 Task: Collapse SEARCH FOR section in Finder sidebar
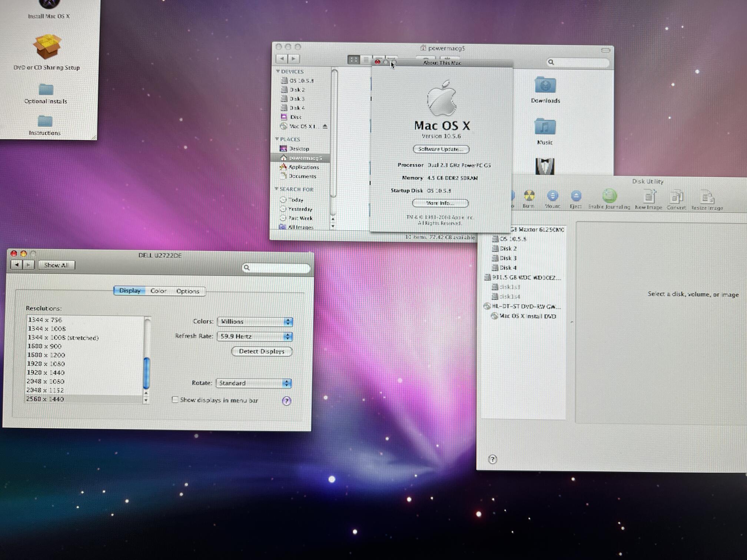276,189
